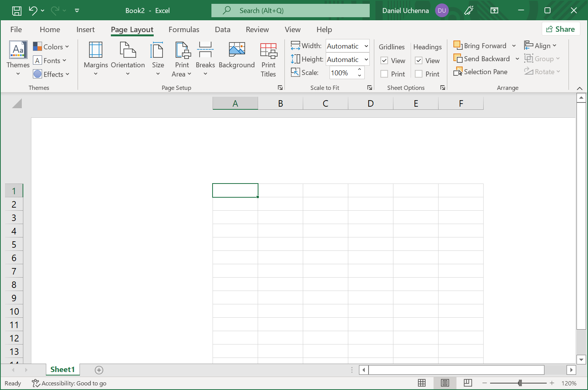
Task: Expand the Width dropdown
Action: [366, 46]
